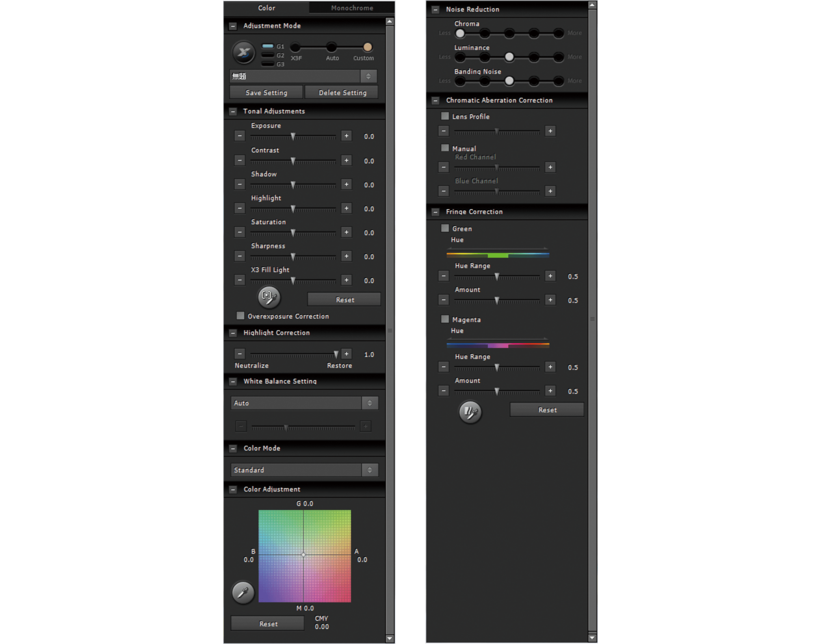
Task: Click the Save Setting button
Action: [x=266, y=93]
